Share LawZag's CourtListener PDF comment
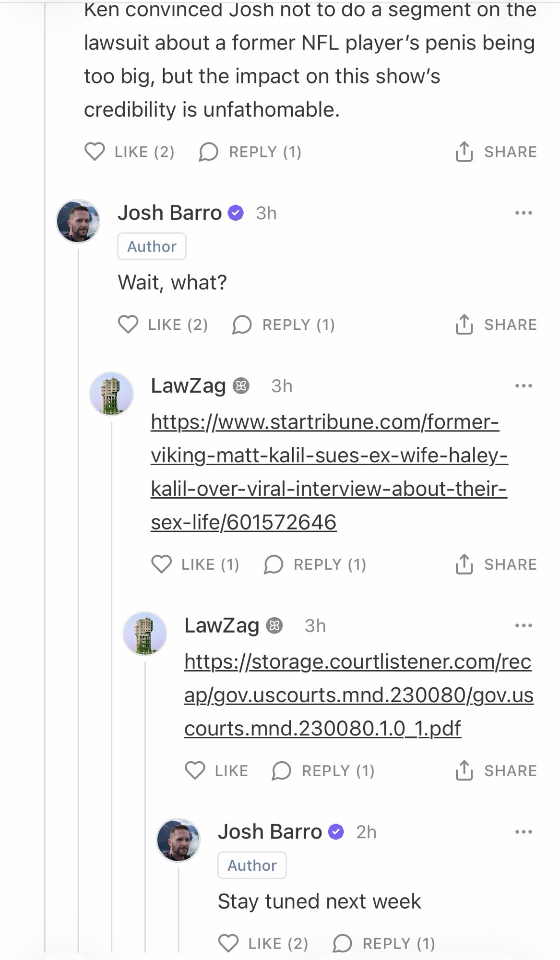 click(496, 770)
